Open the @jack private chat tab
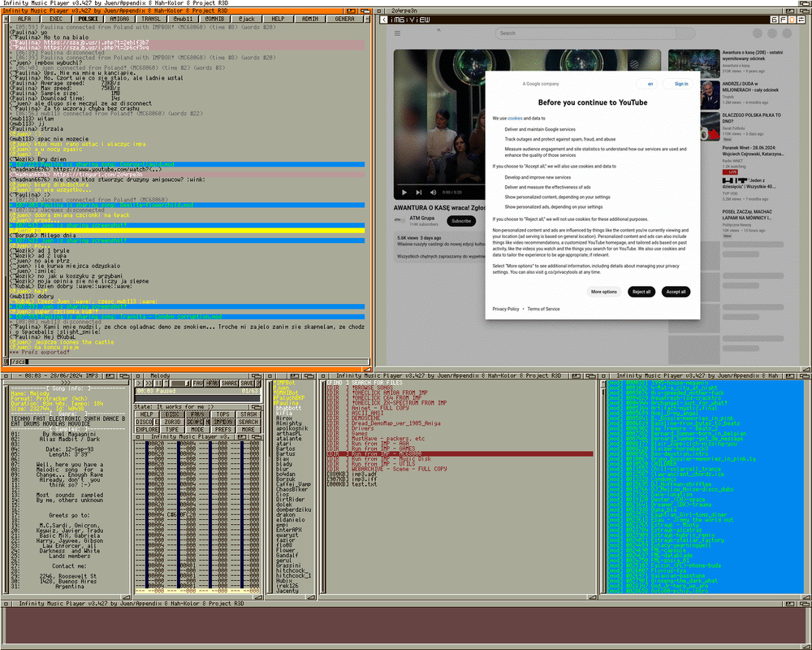Screen dimensions: 812x650 247,19
